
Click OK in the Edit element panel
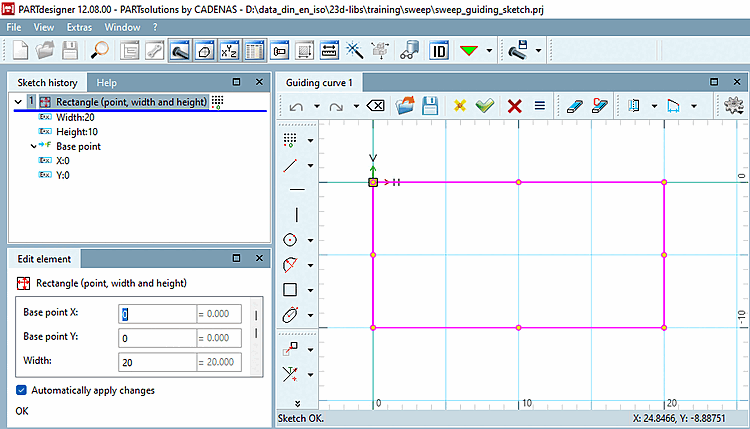point(22,411)
